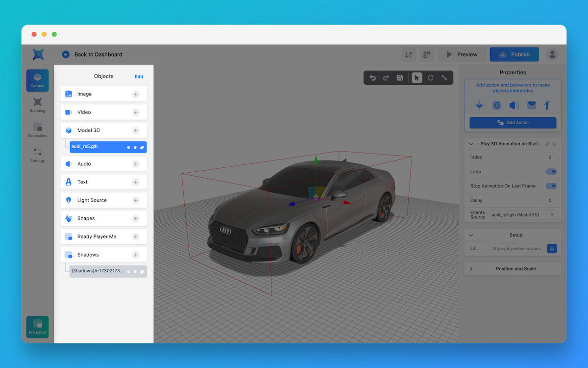Click the save icon in the canvas toolbar
Screen dimensions: 588x368
point(399,77)
